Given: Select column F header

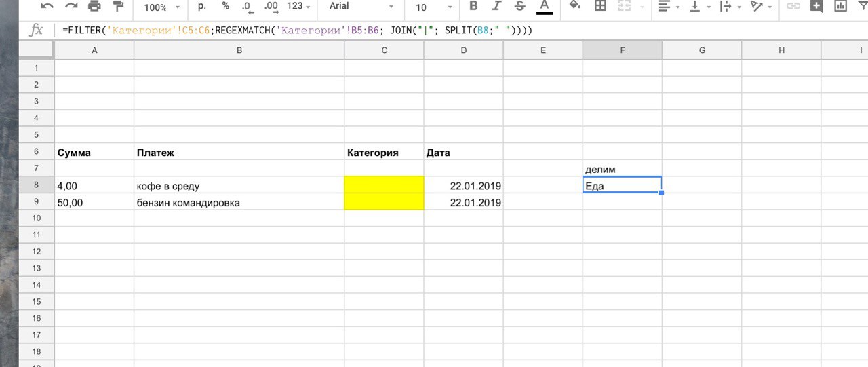Looking at the screenshot, I should coord(623,50).
